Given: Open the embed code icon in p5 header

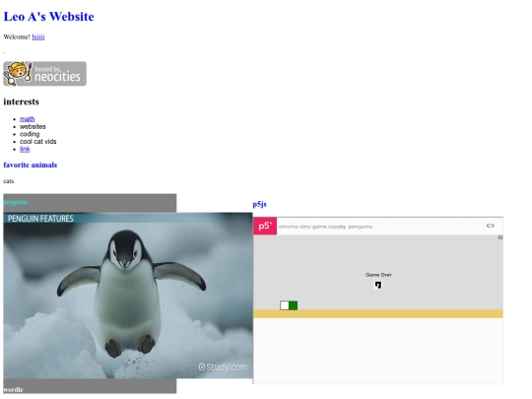Looking at the screenshot, I should (490, 226).
